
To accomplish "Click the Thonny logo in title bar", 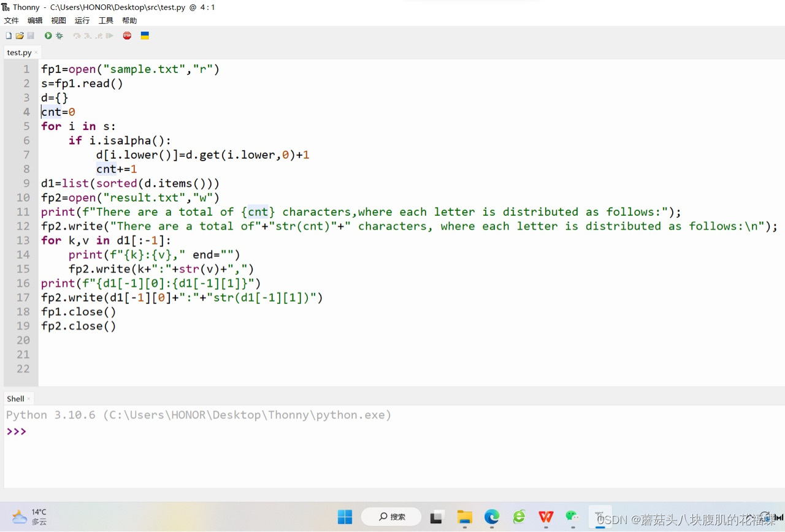I will pos(6,7).
